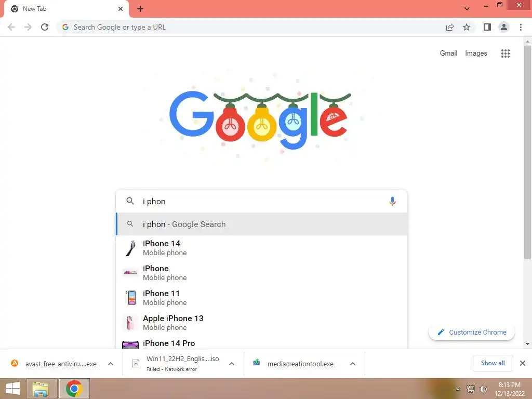
Task: Focus the address bar URL field
Action: click(x=251, y=27)
